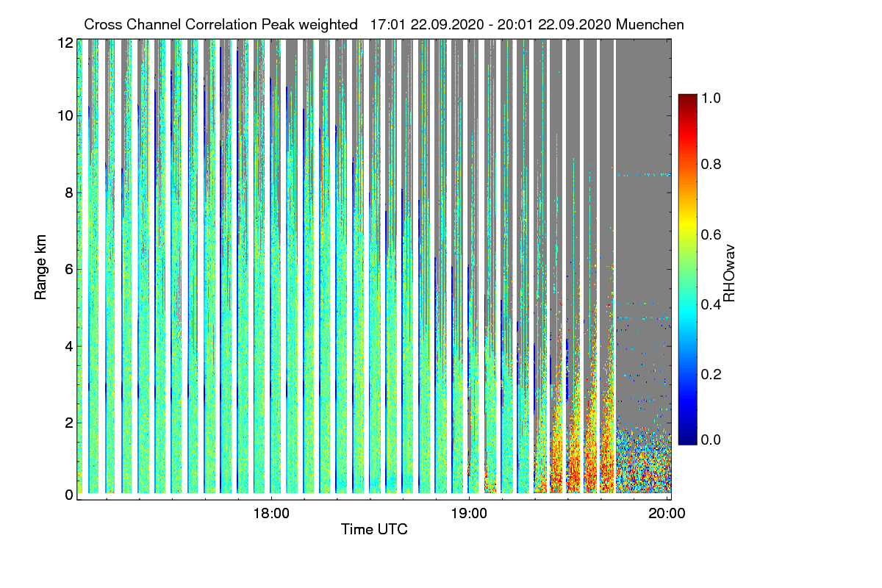Click the '20:01 22.09.2020' end time in the title
The height and width of the screenshot is (588, 882).
click(556, 24)
